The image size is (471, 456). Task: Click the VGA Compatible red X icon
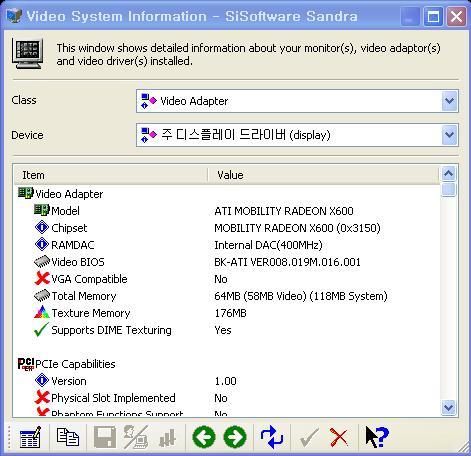(x=42, y=278)
